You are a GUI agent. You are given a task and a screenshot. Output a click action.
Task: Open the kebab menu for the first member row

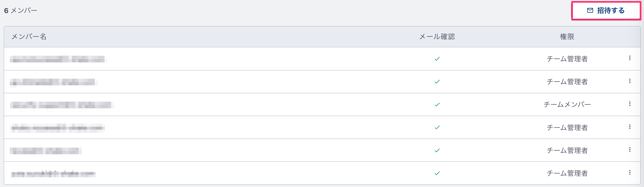pos(630,58)
